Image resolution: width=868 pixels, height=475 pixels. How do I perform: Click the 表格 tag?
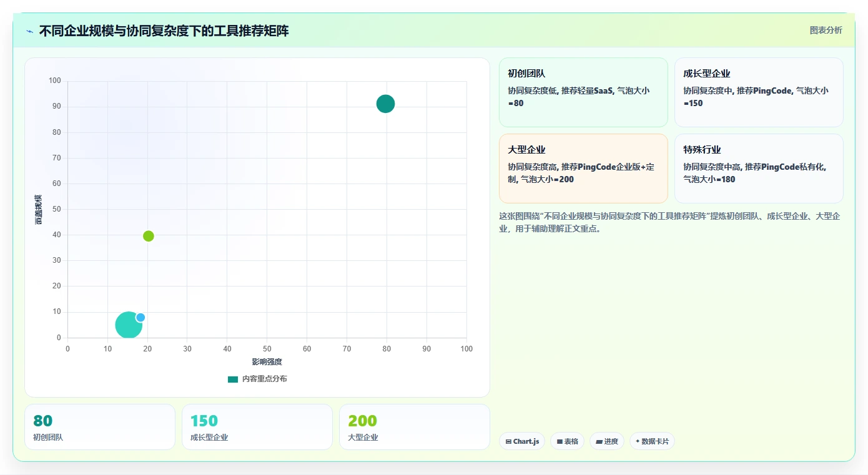(567, 441)
